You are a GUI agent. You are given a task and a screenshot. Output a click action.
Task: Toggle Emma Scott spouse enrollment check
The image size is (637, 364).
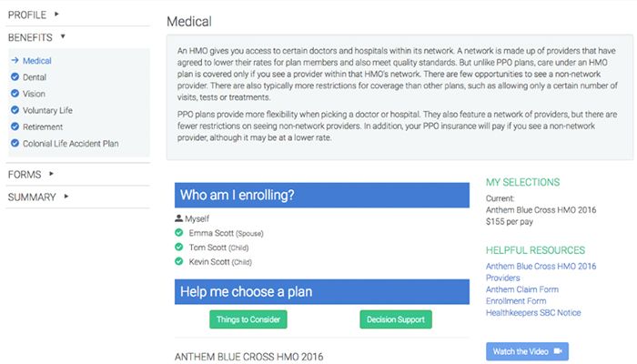tap(179, 234)
